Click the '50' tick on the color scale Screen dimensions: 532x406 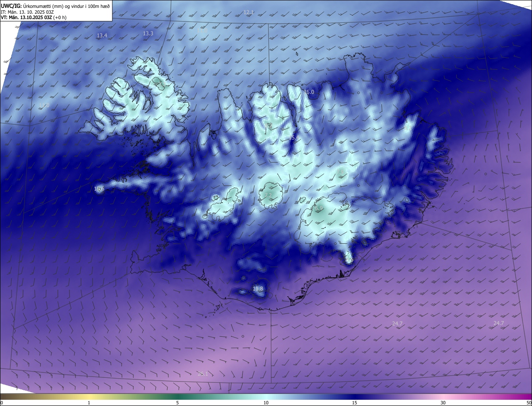coord(529,403)
